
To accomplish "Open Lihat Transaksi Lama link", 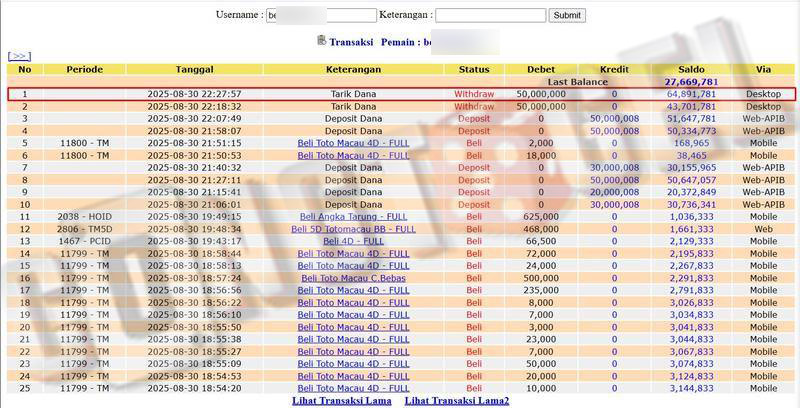I will coord(341,400).
